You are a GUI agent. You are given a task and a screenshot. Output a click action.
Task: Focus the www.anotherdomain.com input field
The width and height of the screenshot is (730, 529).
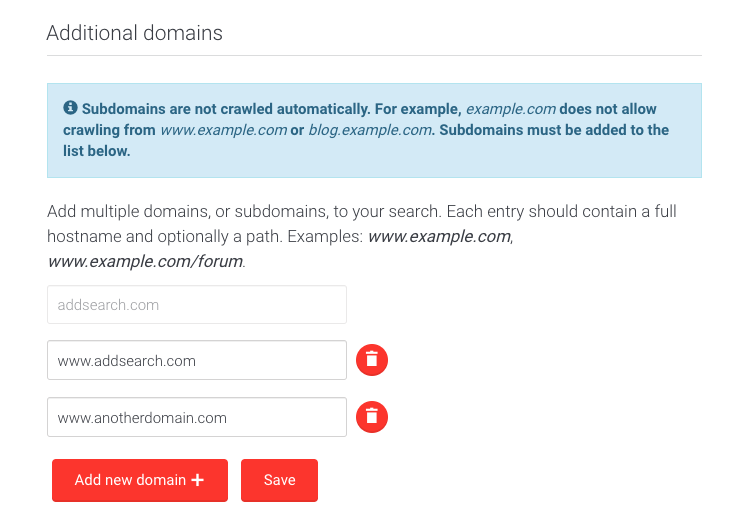196,417
